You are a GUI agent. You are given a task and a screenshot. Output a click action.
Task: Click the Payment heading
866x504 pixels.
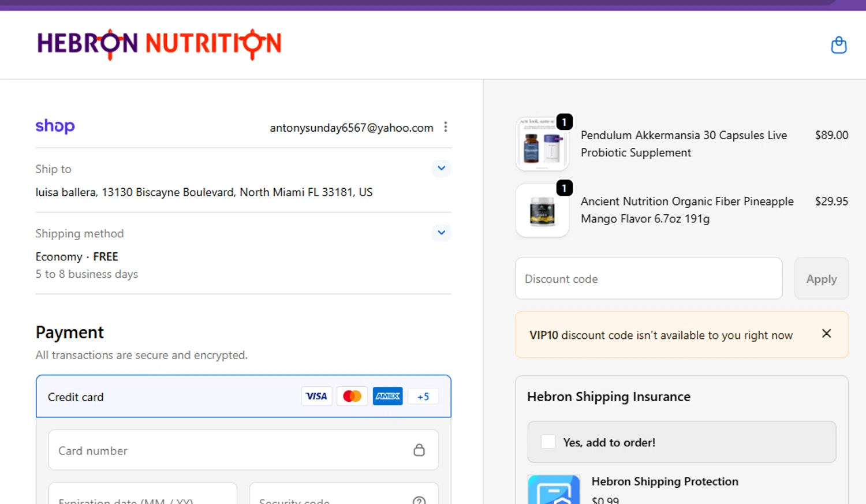click(x=70, y=333)
